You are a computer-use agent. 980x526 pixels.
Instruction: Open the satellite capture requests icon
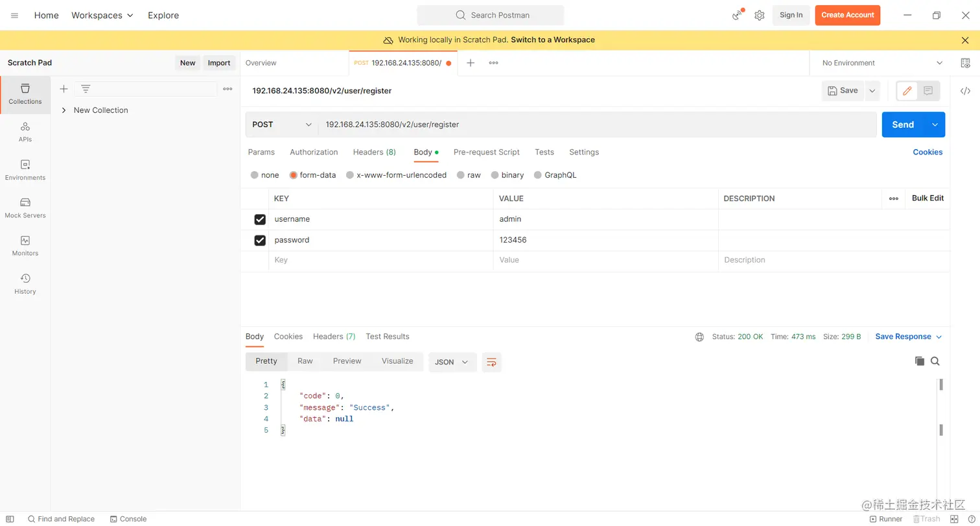[x=738, y=15]
